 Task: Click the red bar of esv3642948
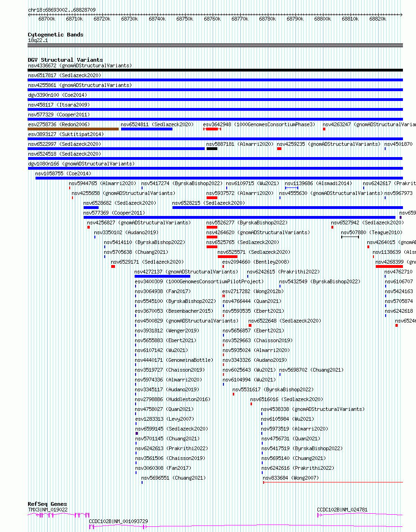[x=212, y=129]
